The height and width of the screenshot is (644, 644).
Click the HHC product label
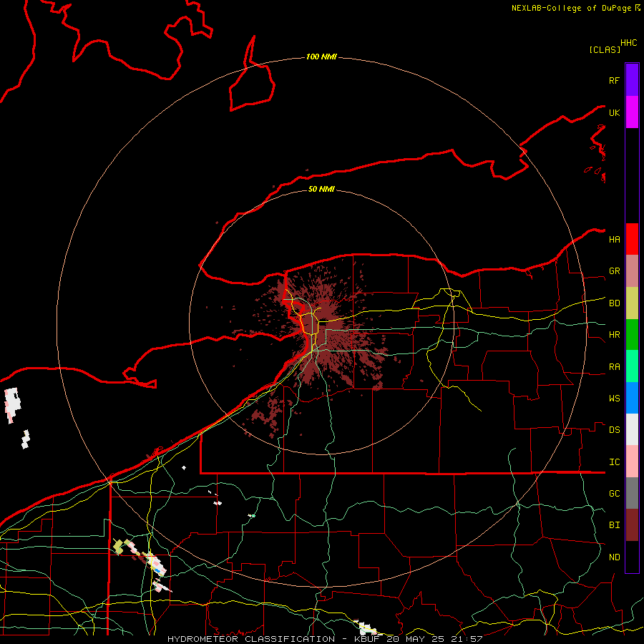[x=628, y=43]
